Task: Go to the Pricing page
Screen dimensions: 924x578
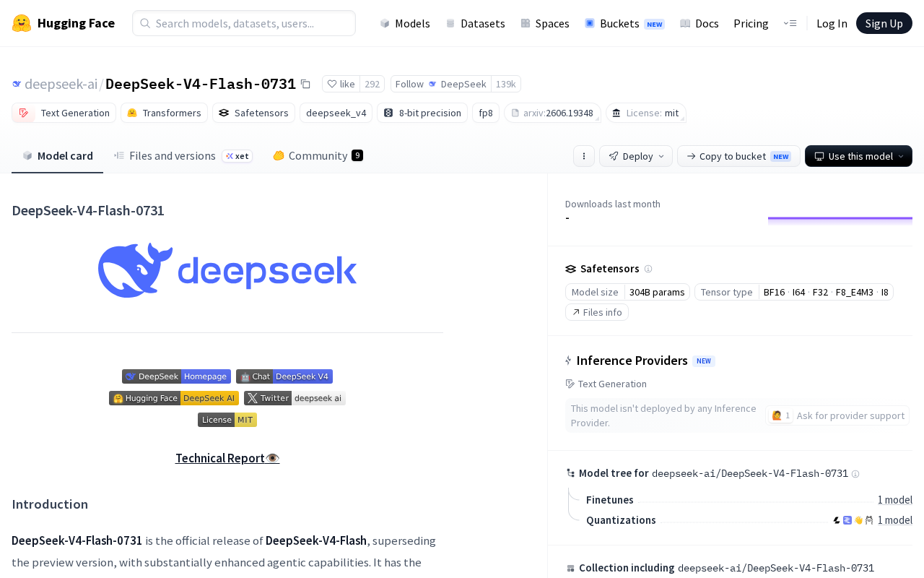Action: click(751, 23)
